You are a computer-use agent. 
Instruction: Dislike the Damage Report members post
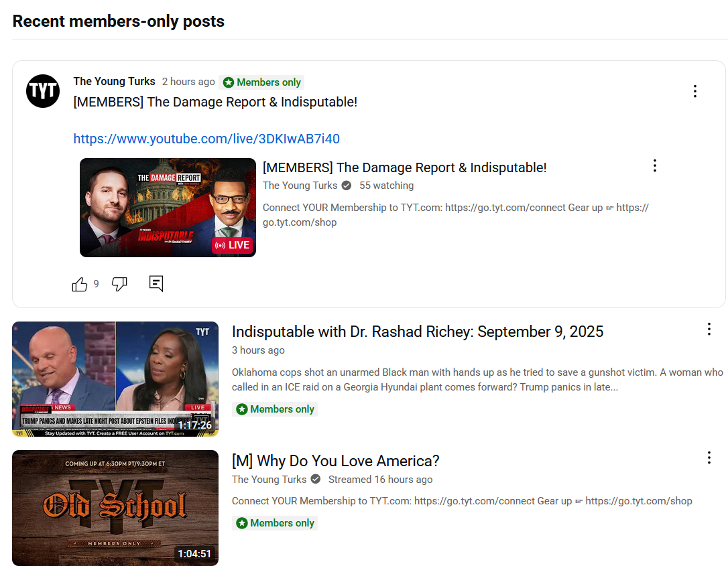pos(120,284)
